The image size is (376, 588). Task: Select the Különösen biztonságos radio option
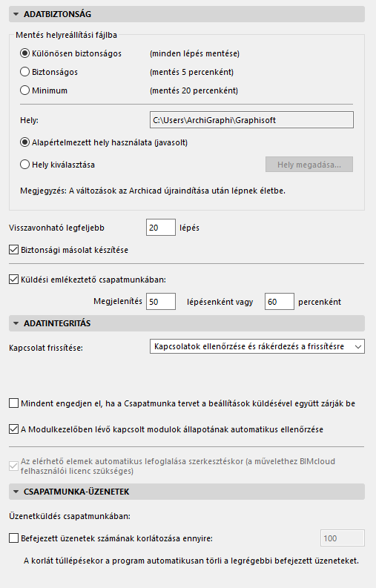pyautogui.click(x=24, y=53)
